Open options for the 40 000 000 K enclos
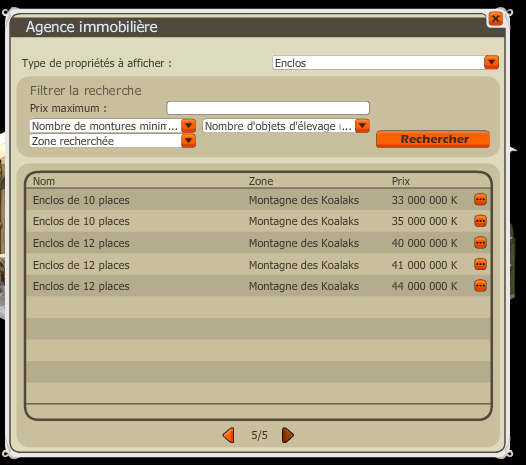This screenshot has width=526, height=465. pyautogui.click(x=480, y=243)
